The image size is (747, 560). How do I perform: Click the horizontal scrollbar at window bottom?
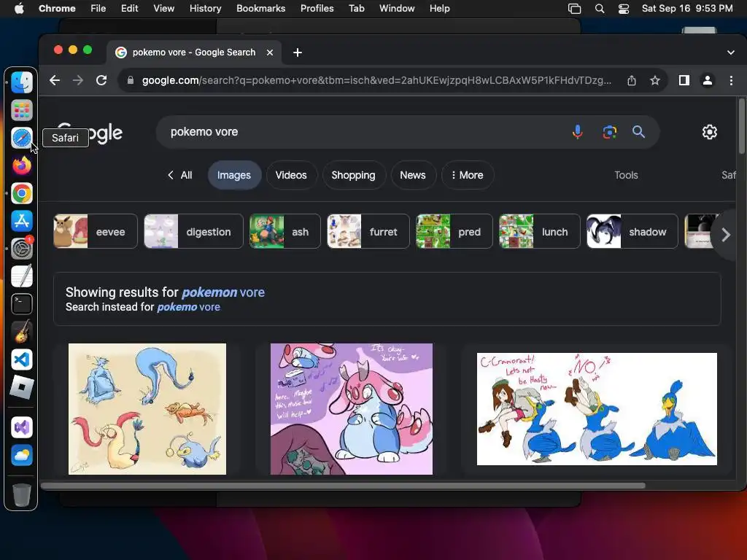[x=343, y=486]
